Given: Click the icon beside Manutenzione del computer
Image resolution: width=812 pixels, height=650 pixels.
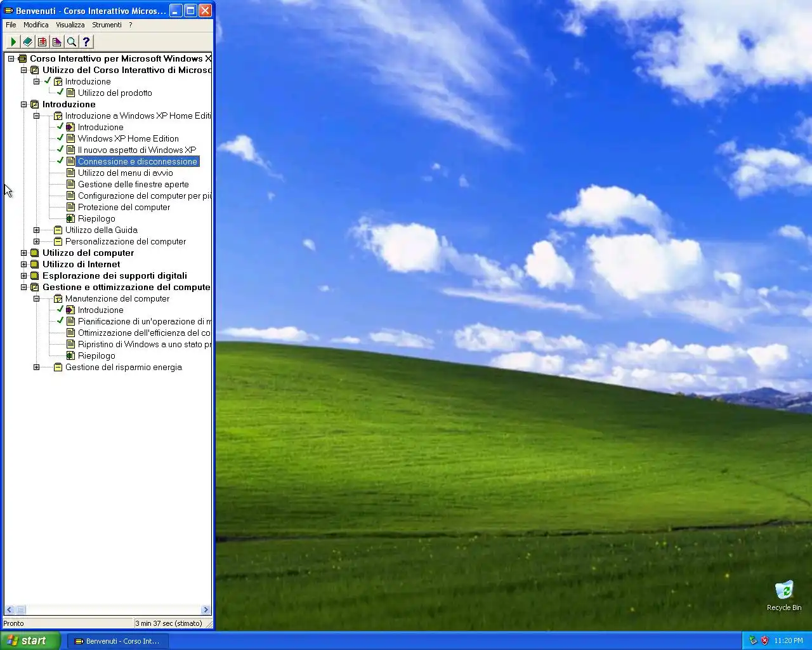Looking at the screenshot, I should pos(58,298).
